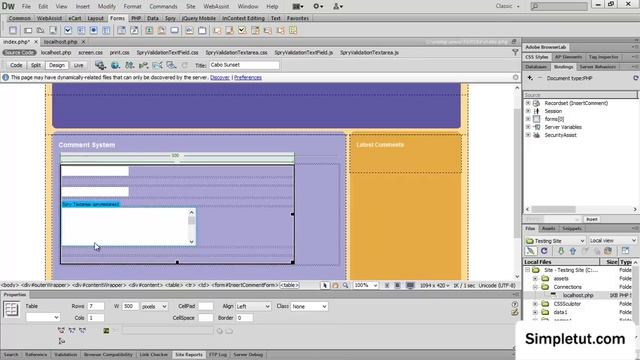
Task: Click the Border input field
Action: 244,318
